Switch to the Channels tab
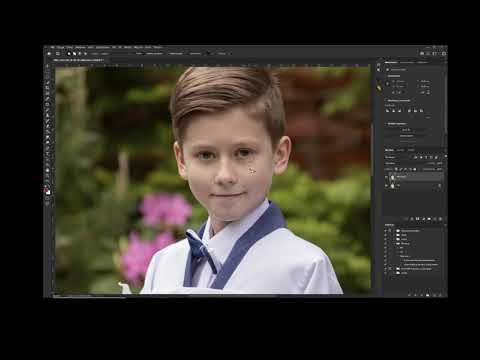 pyautogui.click(x=400, y=150)
